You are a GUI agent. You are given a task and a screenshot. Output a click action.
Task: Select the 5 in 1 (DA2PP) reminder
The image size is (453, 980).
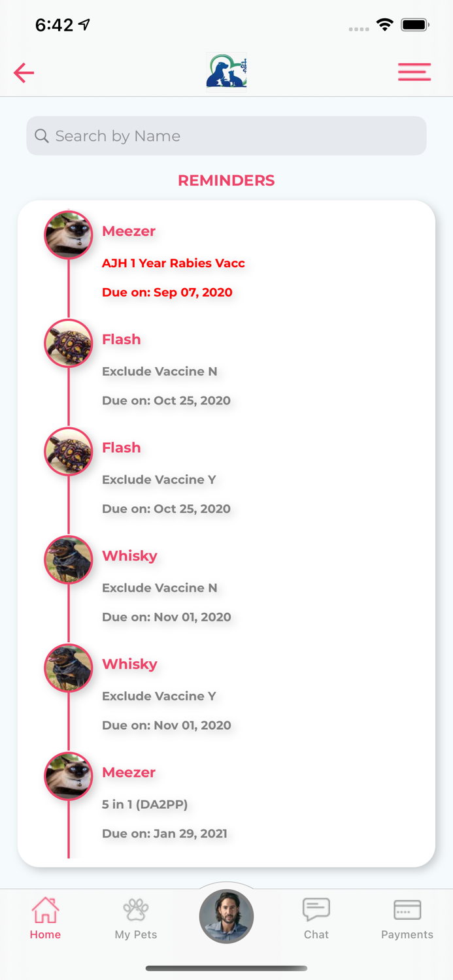144,804
